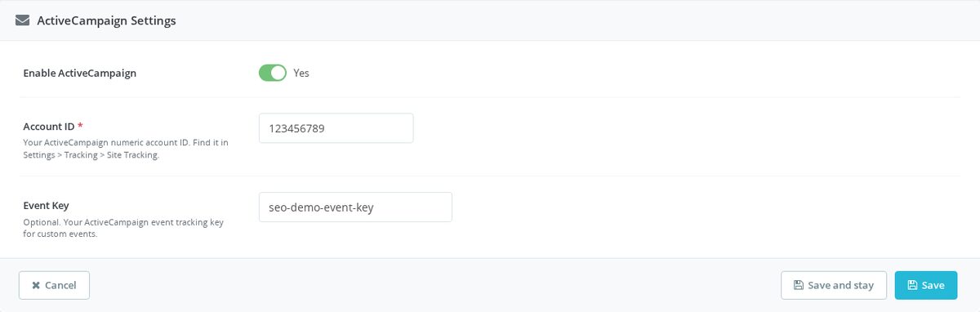This screenshot has width=980, height=312.
Task: Click floppy disk icon on Save and stay
Action: [x=799, y=285]
